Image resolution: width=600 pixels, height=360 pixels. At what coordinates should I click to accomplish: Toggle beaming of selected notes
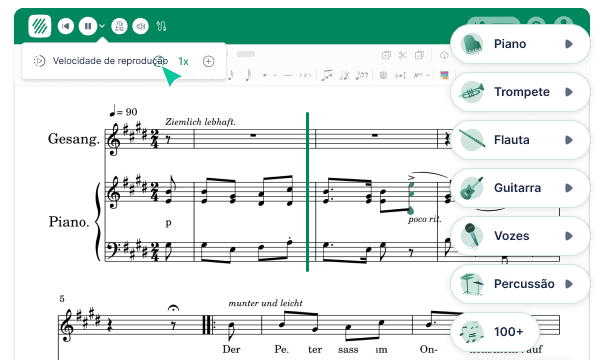[x=327, y=75]
